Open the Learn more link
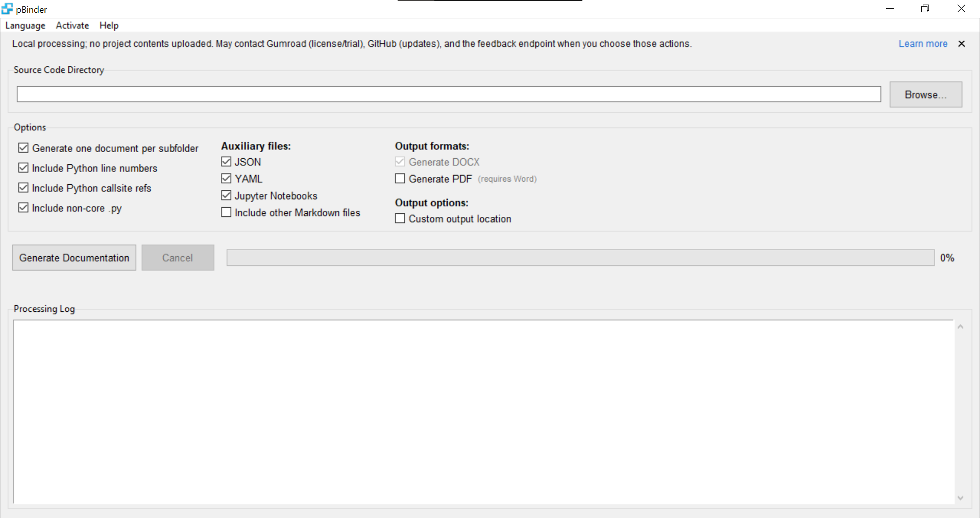 point(923,44)
